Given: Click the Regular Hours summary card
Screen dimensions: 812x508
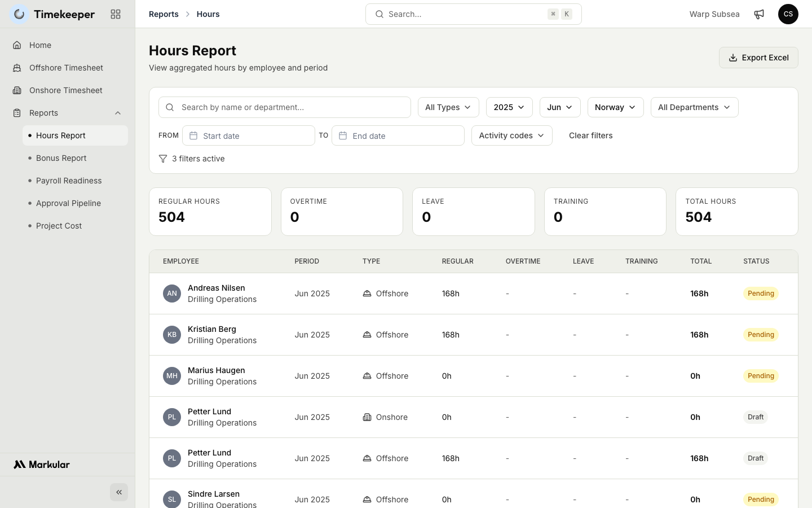Looking at the screenshot, I should (x=210, y=212).
